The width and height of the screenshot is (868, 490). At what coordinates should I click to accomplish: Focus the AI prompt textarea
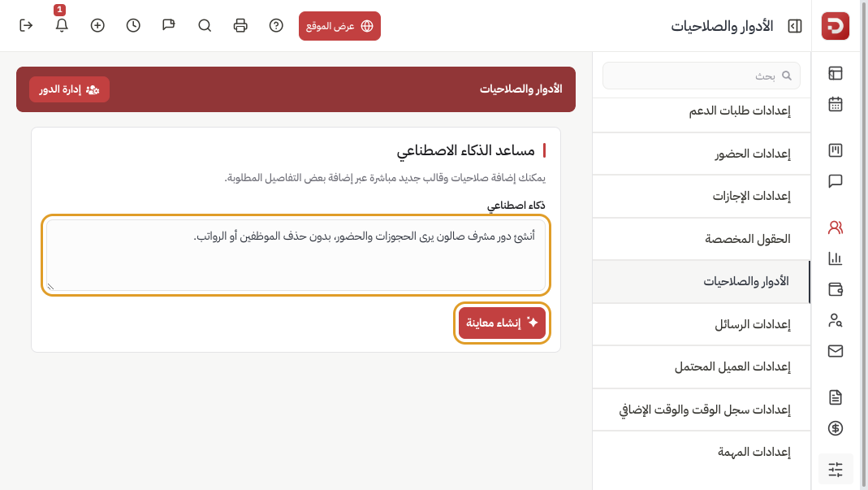point(296,255)
